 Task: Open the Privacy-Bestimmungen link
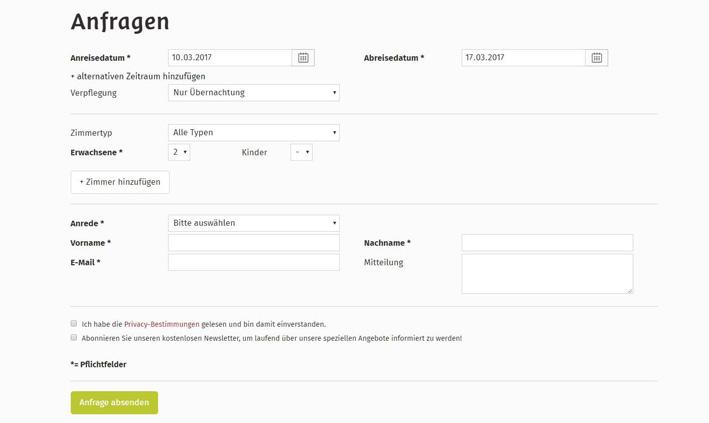[x=161, y=324]
